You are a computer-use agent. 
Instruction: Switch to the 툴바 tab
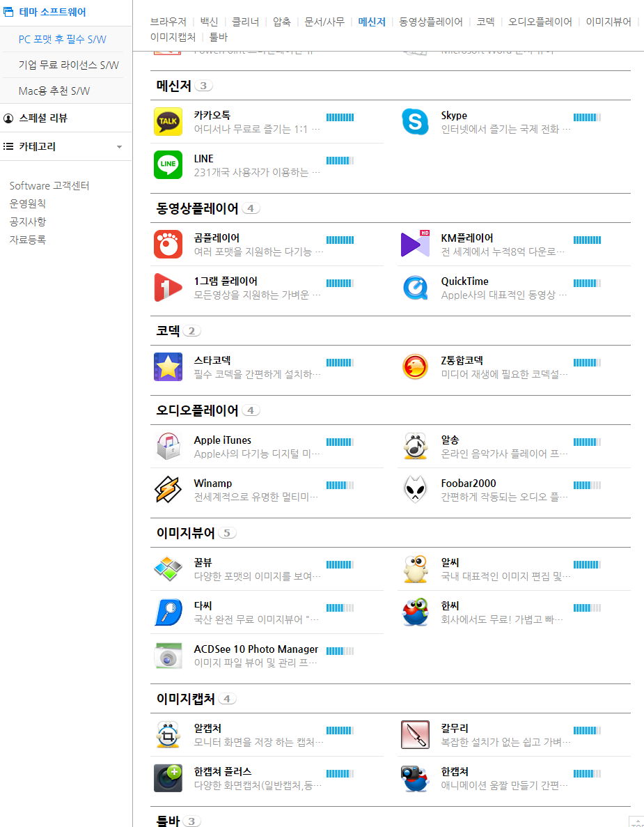click(x=219, y=37)
